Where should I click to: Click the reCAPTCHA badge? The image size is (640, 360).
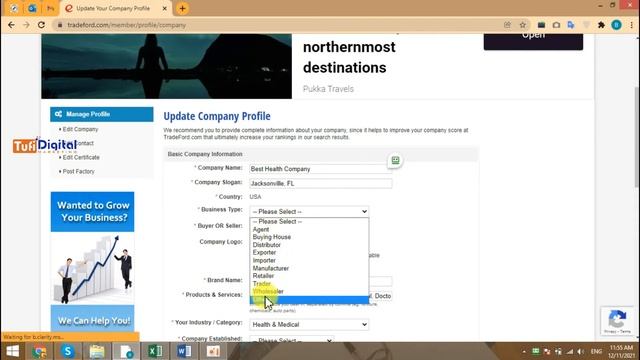pyautogui.click(x=618, y=321)
